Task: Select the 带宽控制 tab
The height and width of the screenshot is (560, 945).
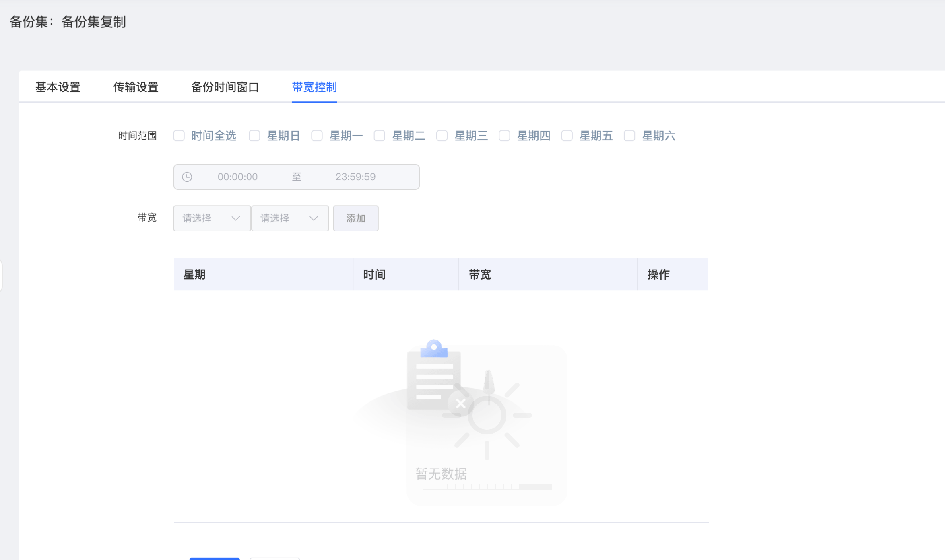Action: pyautogui.click(x=314, y=87)
